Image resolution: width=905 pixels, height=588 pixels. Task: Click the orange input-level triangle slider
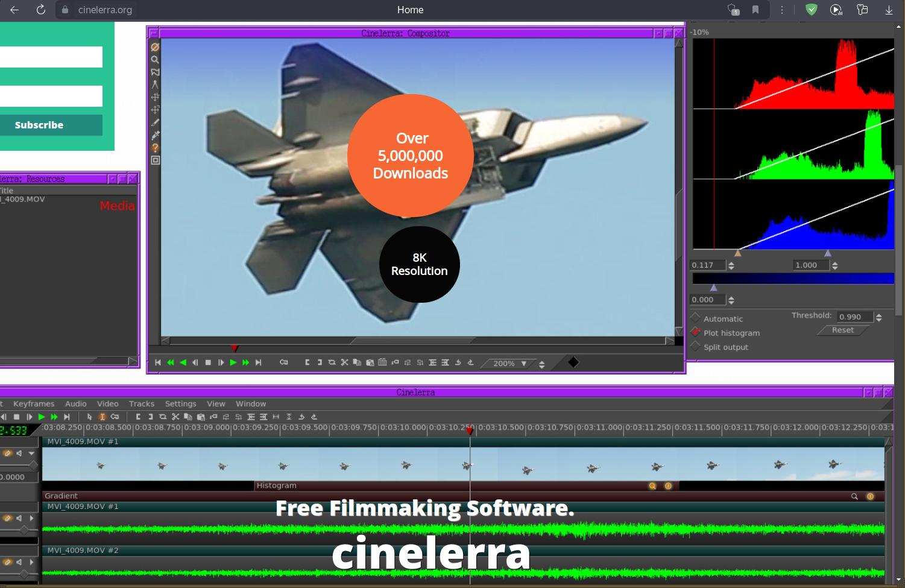click(737, 253)
